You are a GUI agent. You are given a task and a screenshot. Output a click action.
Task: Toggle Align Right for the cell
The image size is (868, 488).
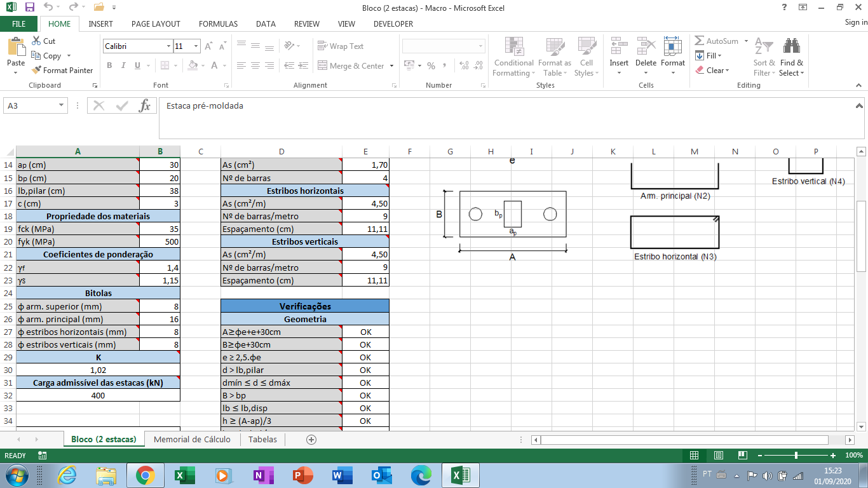(x=269, y=65)
